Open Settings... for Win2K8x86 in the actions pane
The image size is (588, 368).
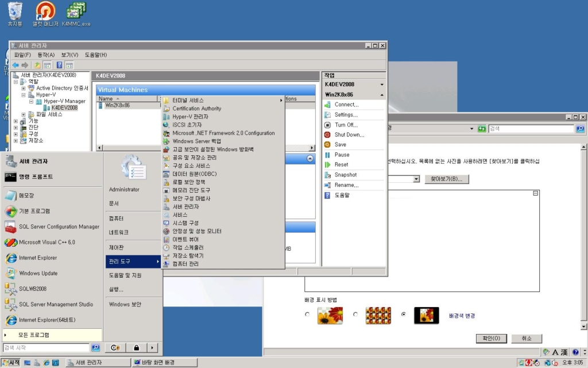[x=346, y=115]
